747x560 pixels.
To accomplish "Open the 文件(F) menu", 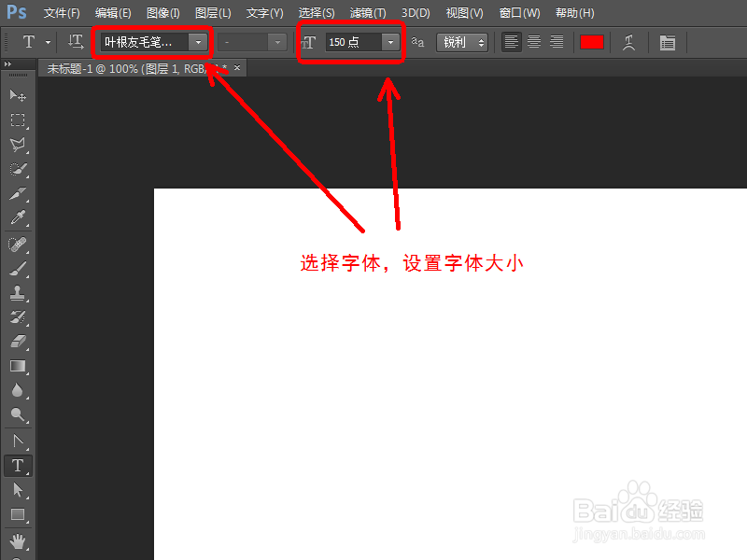I will pos(62,13).
